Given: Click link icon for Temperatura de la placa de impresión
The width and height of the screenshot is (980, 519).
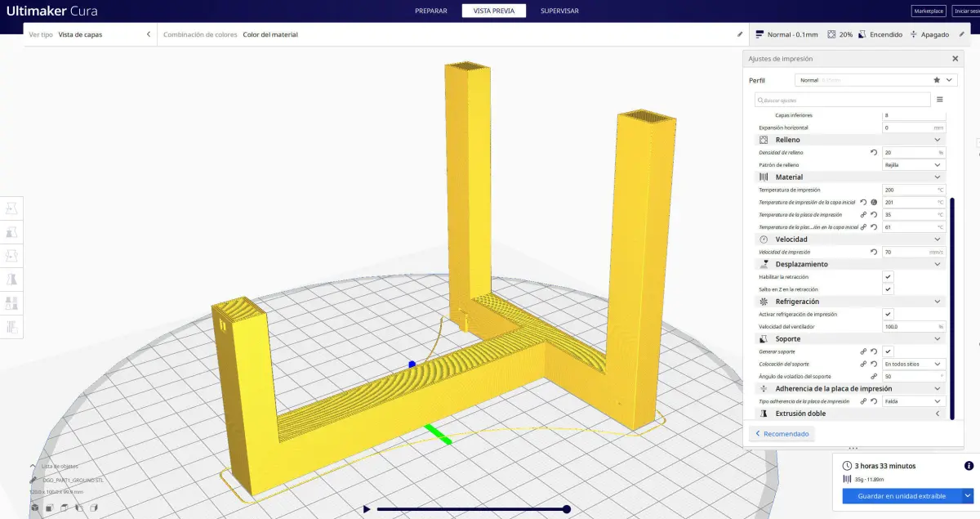Looking at the screenshot, I should coord(863,214).
